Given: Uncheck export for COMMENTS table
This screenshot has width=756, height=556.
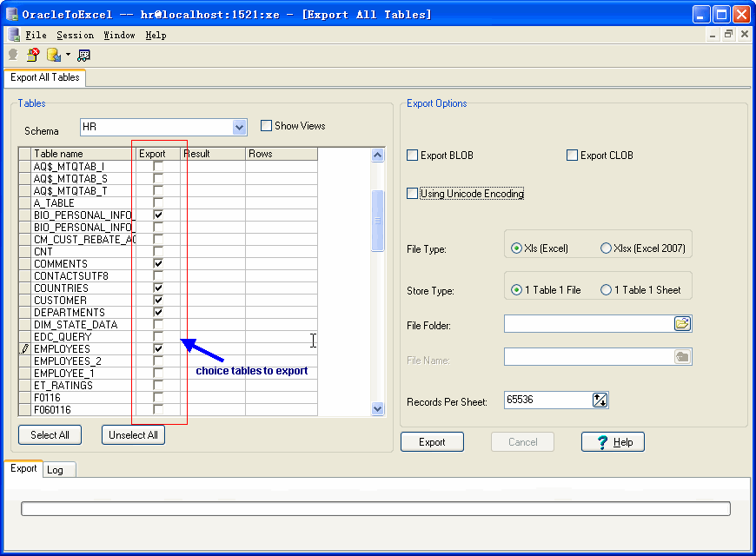Looking at the screenshot, I should pos(158,263).
